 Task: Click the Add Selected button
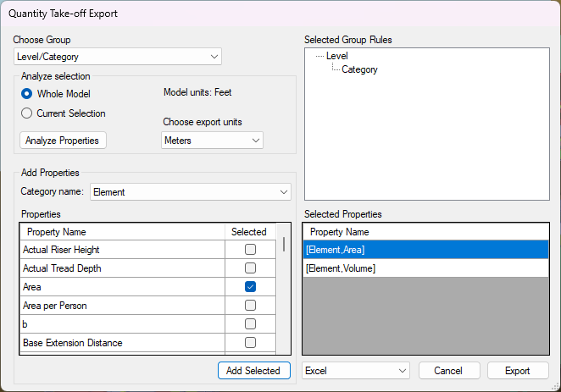(x=254, y=371)
